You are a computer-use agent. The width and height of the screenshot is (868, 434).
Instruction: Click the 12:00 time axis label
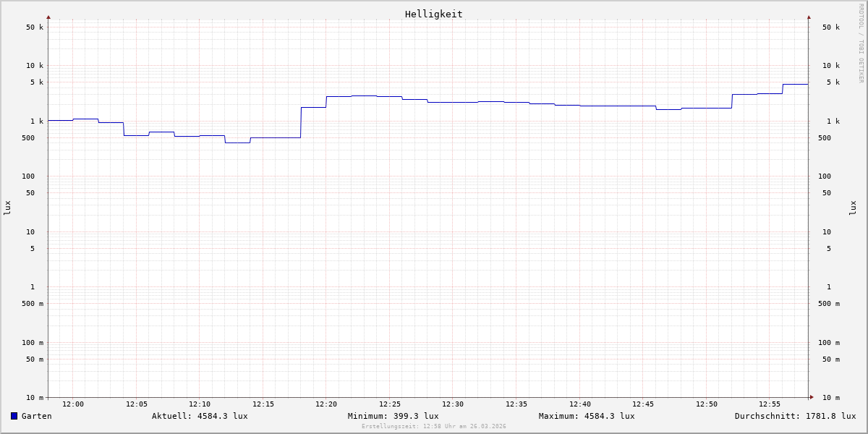click(x=73, y=404)
